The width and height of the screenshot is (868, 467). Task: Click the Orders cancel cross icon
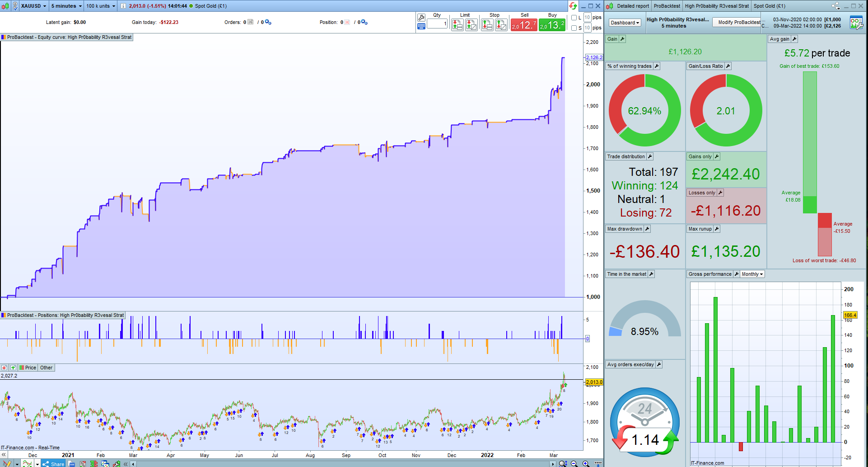coord(251,22)
